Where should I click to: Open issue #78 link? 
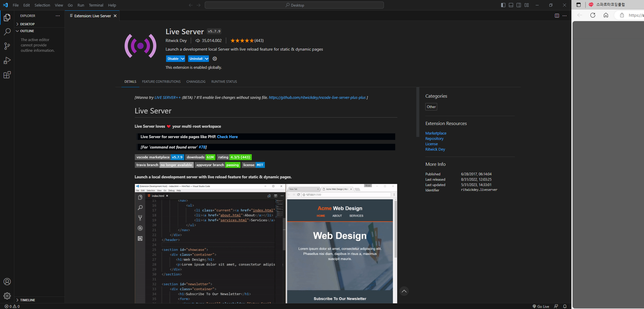click(202, 147)
